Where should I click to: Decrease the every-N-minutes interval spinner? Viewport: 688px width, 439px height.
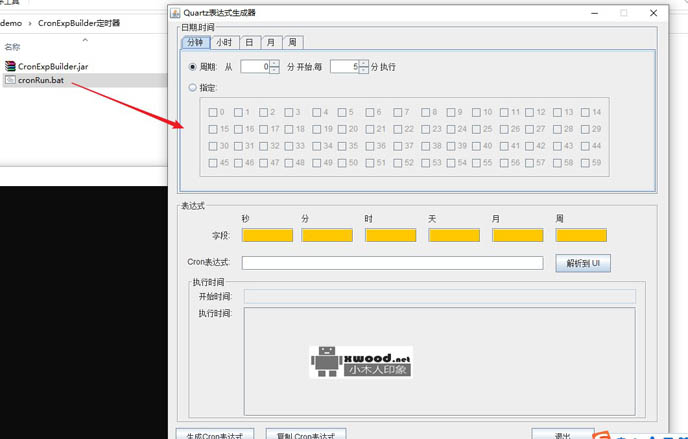click(x=363, y=70)
